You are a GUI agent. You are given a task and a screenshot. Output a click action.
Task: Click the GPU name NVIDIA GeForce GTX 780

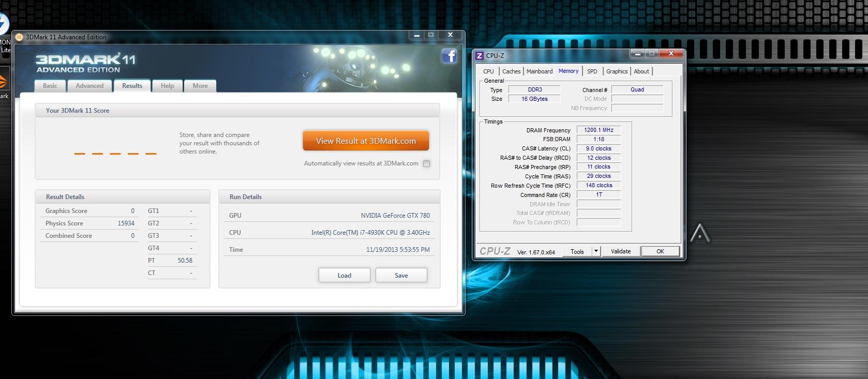click(395, 216)
